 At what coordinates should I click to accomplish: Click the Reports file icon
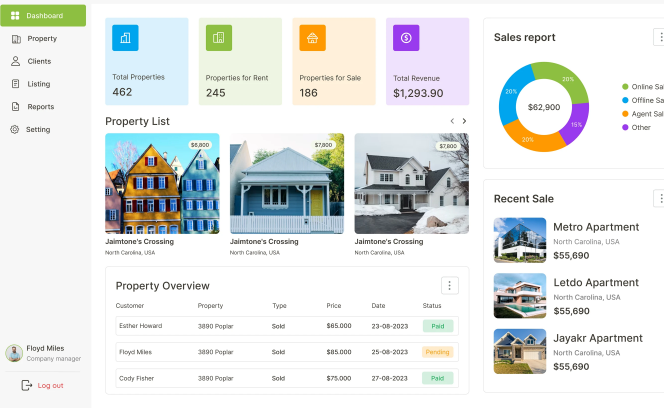[16, 107]
